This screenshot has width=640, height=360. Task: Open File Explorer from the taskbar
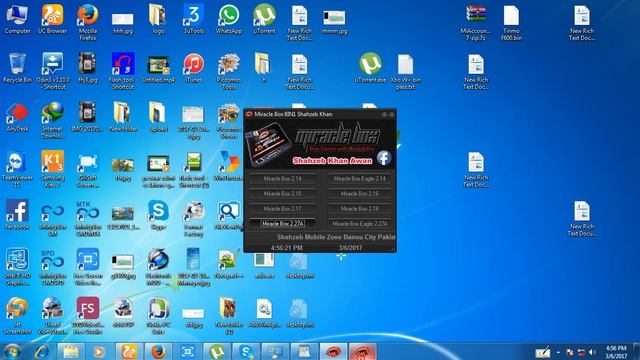coord(71,351)
